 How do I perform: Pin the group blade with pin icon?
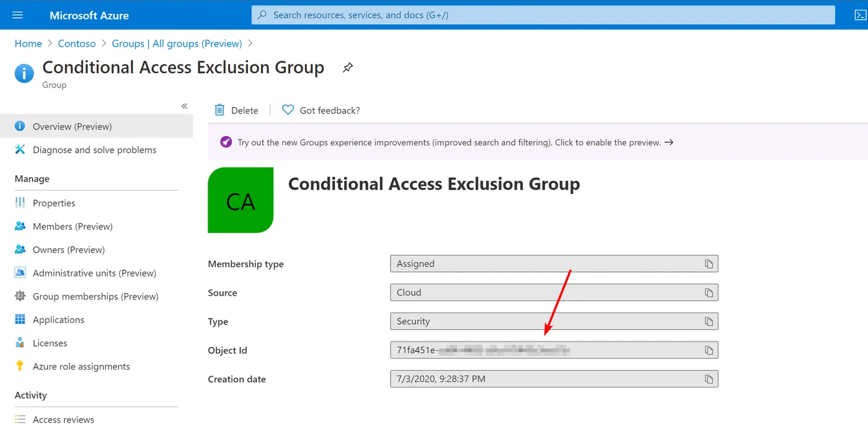point(348,68)
